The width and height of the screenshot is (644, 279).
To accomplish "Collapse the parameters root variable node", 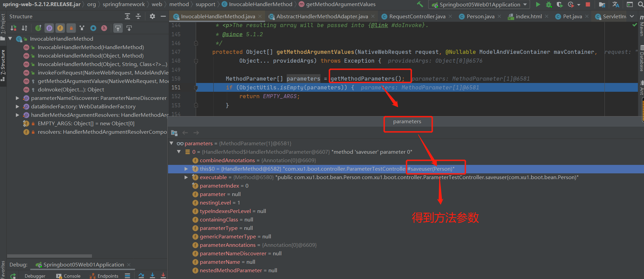I will coord(171,143).
